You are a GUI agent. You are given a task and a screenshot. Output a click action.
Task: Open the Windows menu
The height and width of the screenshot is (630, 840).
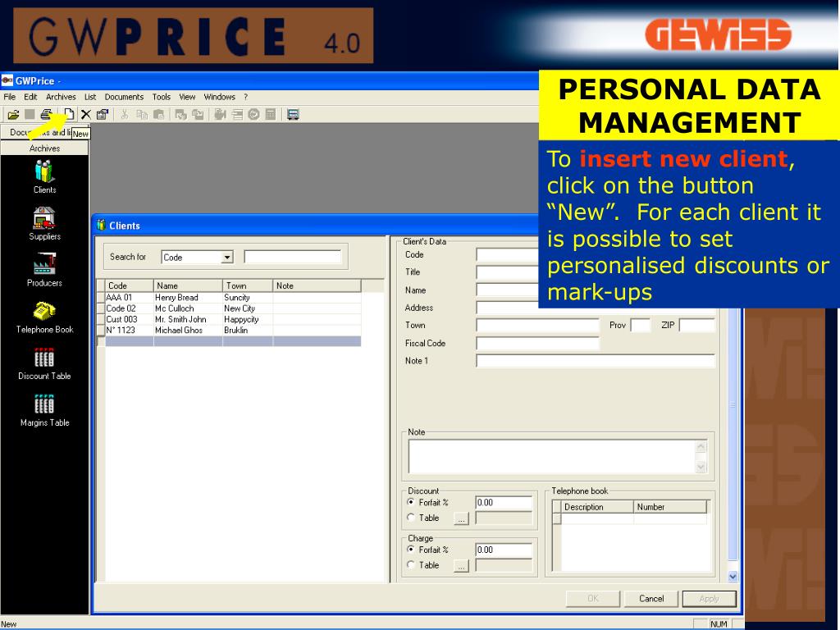tap(220, 97)
